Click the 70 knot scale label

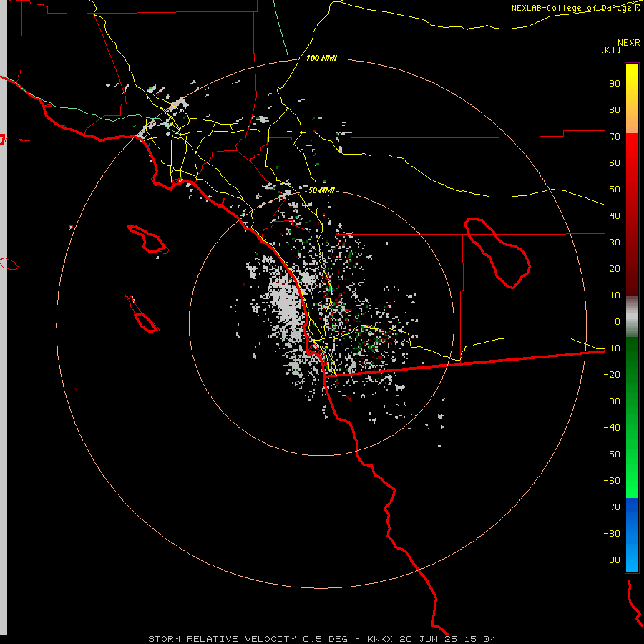pos(615,137)
